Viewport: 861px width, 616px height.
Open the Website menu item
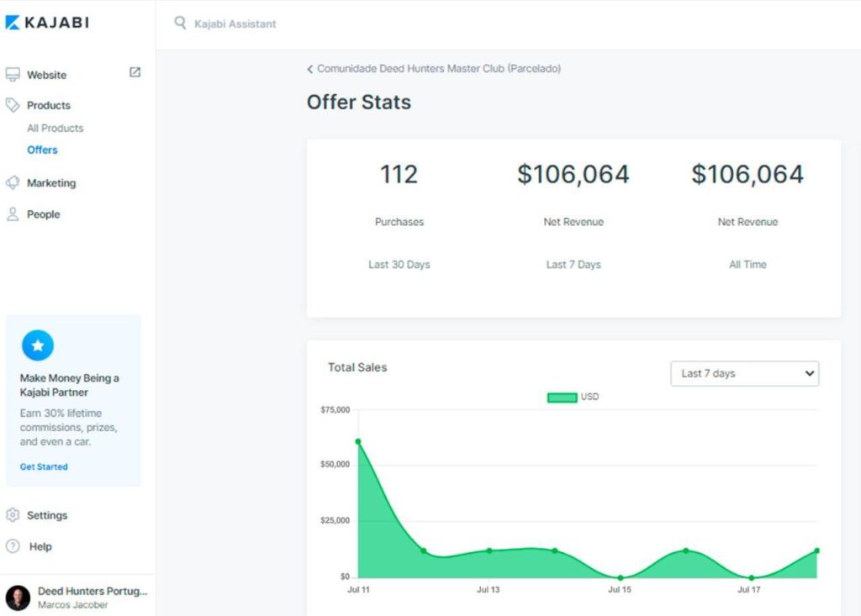(47, 76)
